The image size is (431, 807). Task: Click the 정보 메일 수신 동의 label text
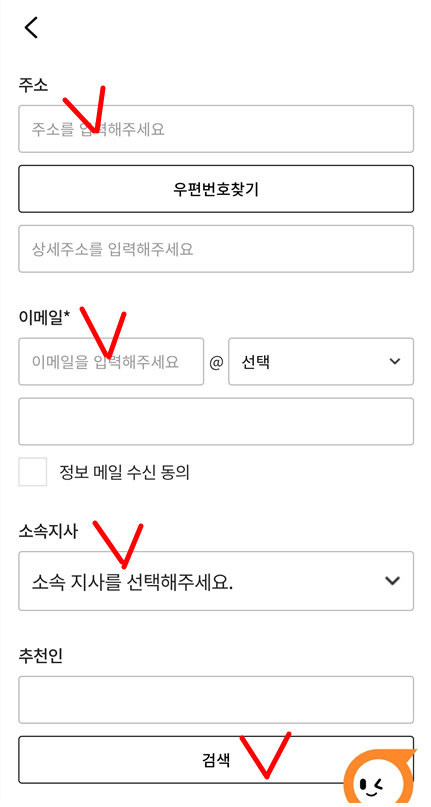coord(125,472)
